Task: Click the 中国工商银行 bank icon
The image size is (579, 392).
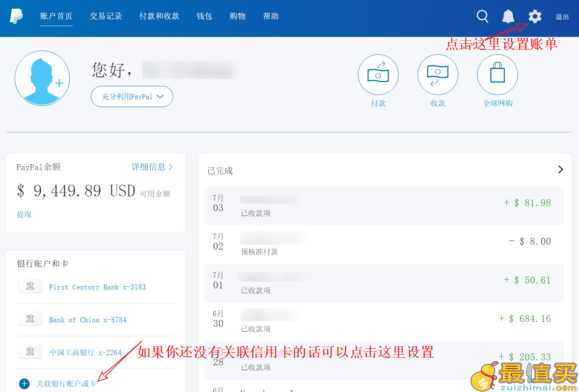Action: [30, 352]
